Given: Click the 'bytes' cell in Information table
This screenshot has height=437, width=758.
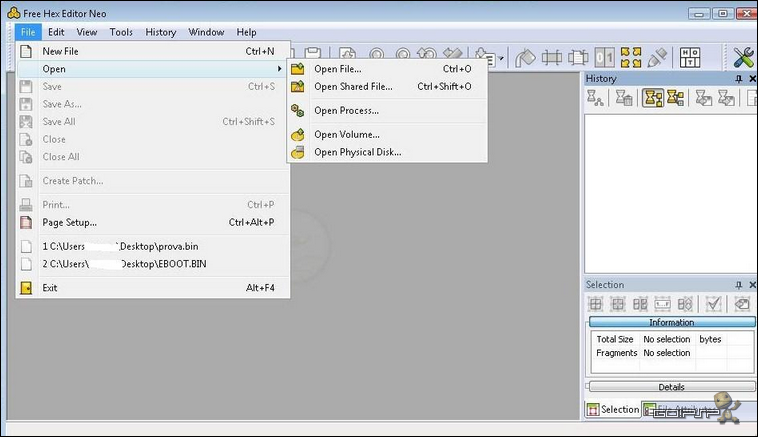Looking at the screenshot, I should [x=710, y=339].
